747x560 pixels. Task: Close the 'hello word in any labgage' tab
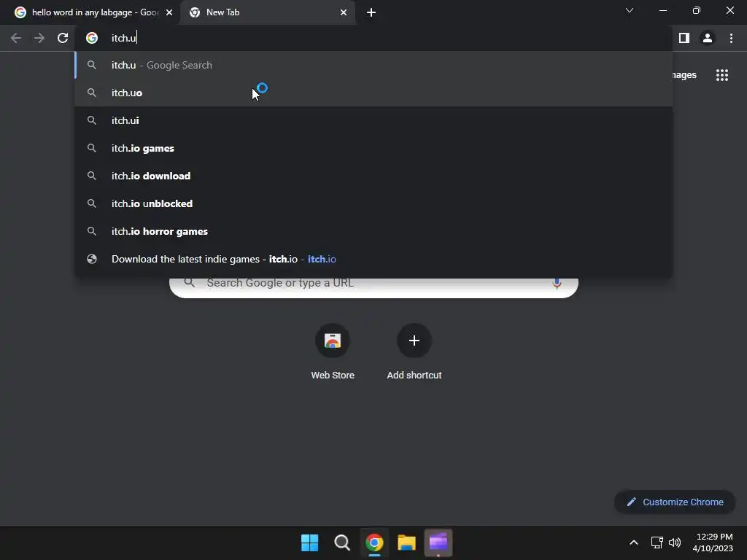coord(169,12)
